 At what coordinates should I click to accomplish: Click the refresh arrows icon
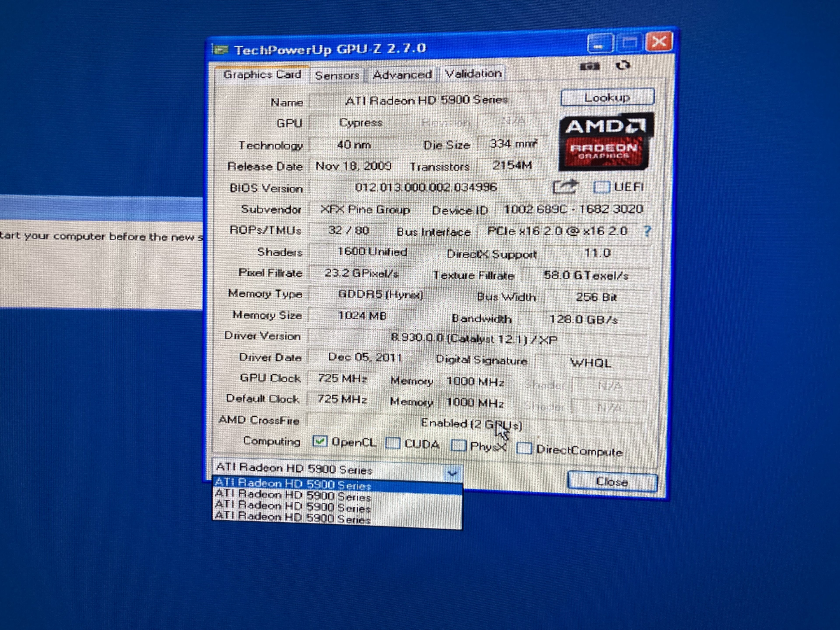[x=623, y=66]
